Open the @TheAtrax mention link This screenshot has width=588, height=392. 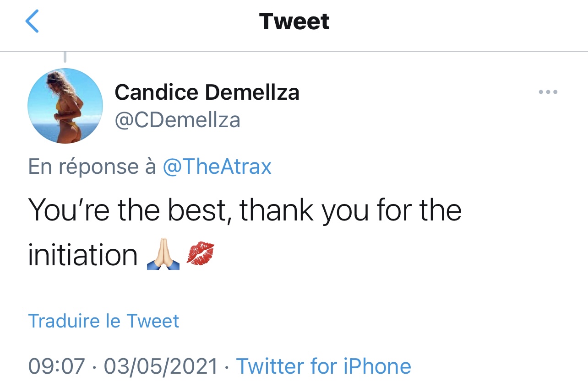pyautogui.click(x=217, y=166)
